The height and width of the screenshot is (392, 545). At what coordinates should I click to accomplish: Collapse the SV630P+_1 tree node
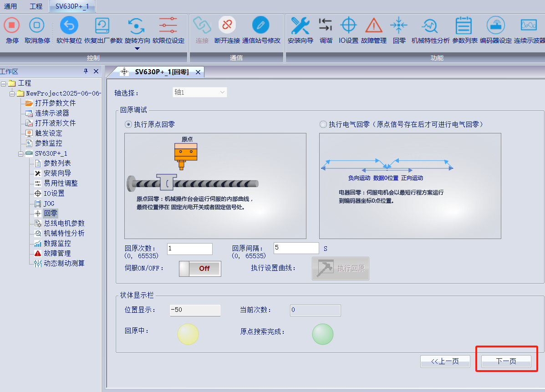point(21,153)
